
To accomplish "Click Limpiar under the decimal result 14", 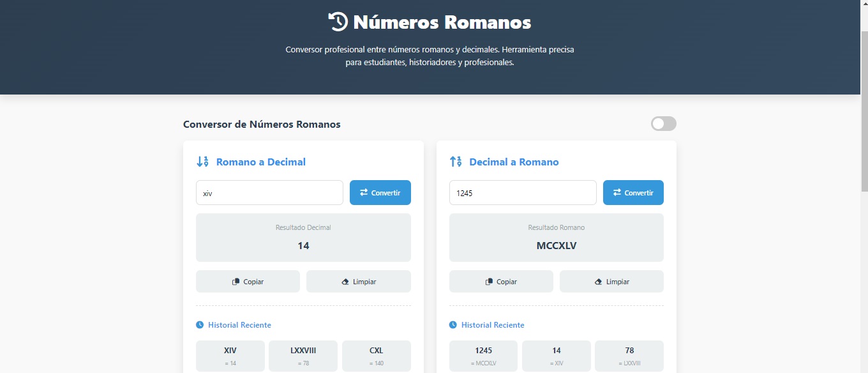I will click(x=359, y=281).
